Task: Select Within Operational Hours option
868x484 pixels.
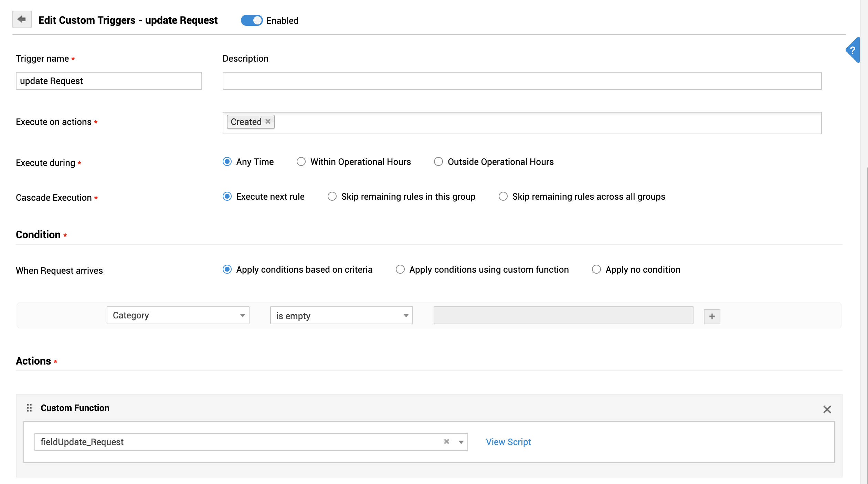Action: (x=301, y=162)
